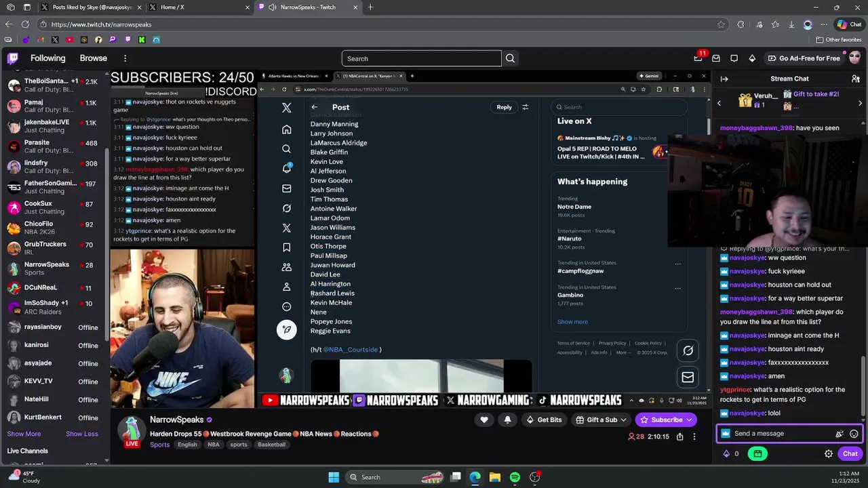
Task: Click the Twitch search magnifier button
Action: tap(510, 58)
